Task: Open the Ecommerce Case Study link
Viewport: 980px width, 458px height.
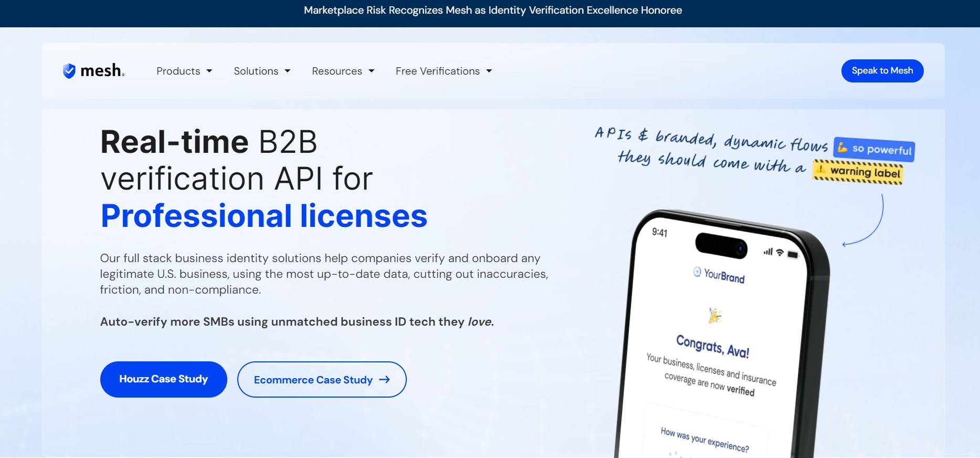Action: [x=322, y=379]
